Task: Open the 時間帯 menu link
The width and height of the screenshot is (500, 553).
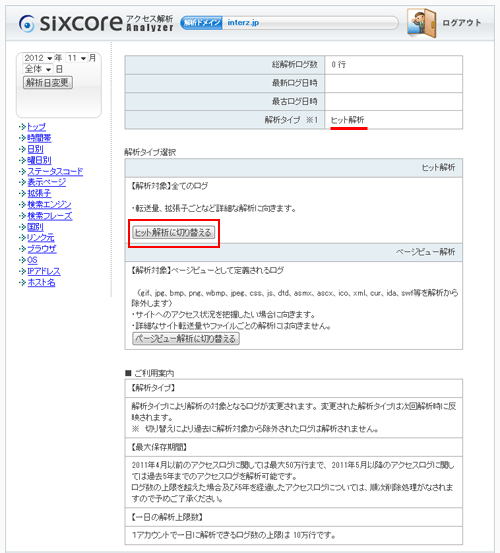Action: (x=39, y=138)
